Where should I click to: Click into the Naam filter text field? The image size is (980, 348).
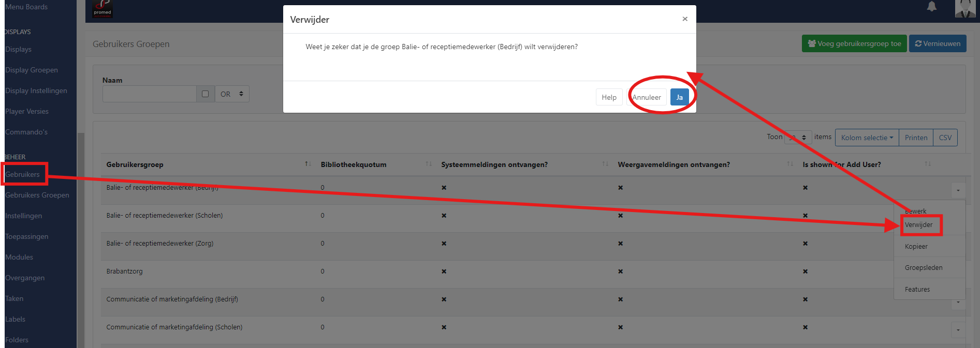tap(149, 94)
